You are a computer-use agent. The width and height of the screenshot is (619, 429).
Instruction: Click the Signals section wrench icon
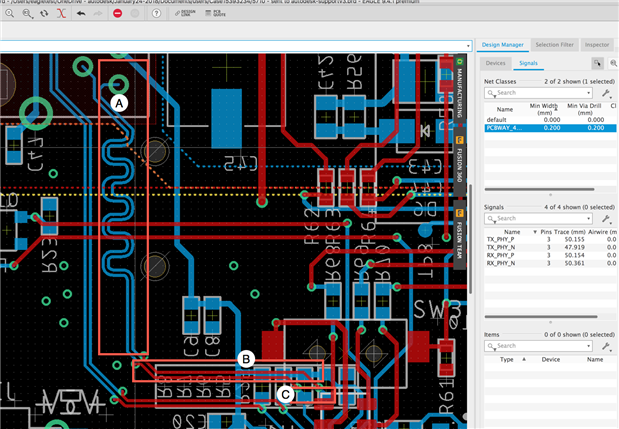click(606, 218)
